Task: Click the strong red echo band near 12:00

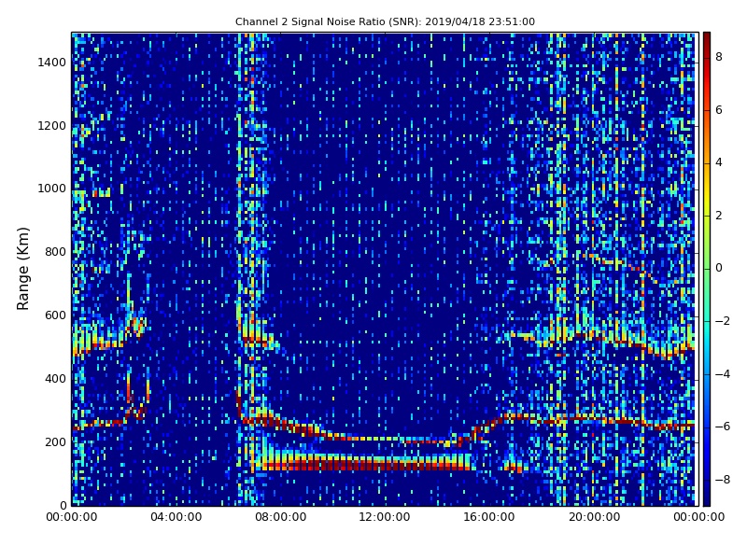Action: click(x=364, y=463)
